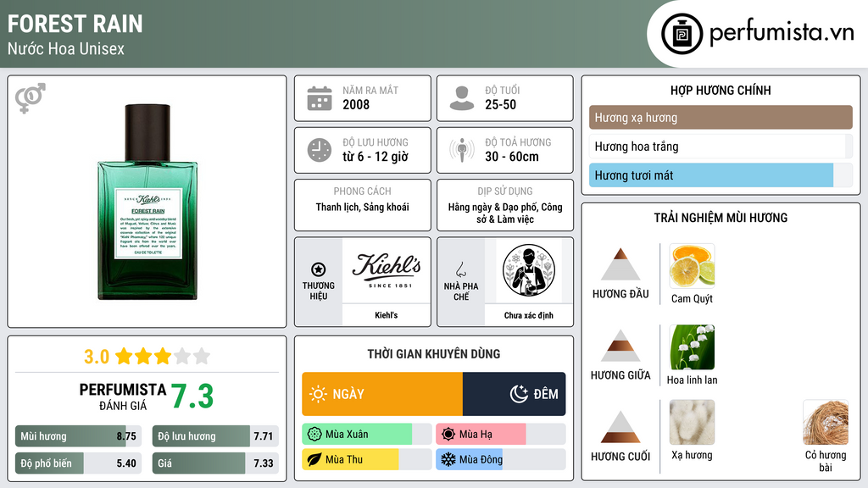
Task: Click the summer sun icon for Mùa Hạ
Action: [x=448, y=435]
